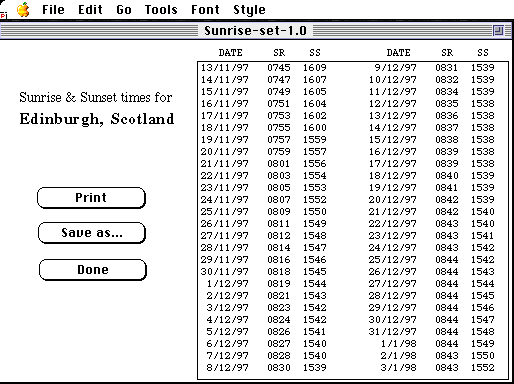The height and width of the screenshot is (384, 514).
Task: Click the Save as... button
Action: (92, 233)
